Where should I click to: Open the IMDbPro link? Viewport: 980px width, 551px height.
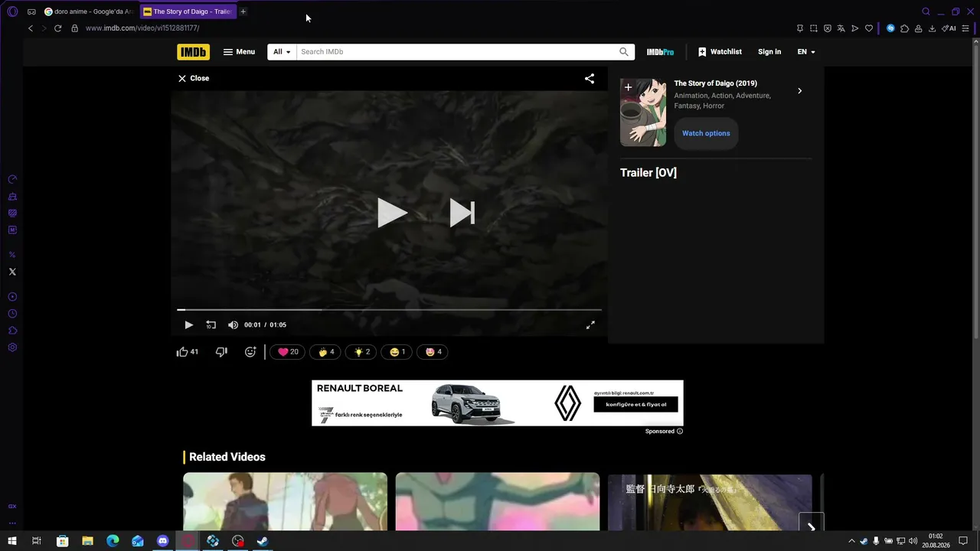[660, 52]
